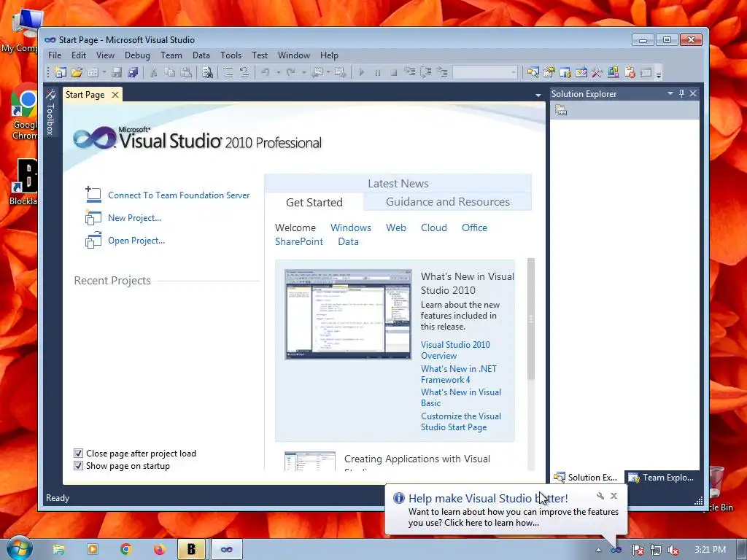This screenshot has height=560, width=747.
Task: Click the Uncomment lines toolbar icon
Action: [244, 72]
